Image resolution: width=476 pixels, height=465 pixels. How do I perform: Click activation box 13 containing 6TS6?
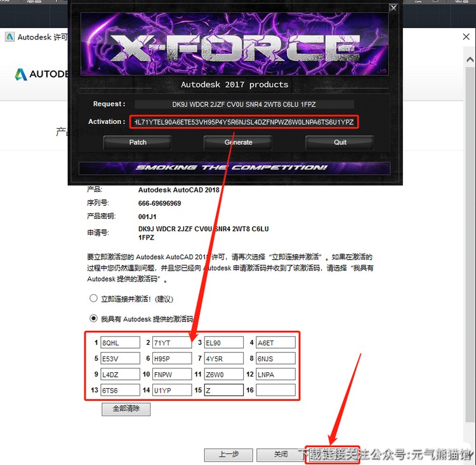click(x=120, y=391)
